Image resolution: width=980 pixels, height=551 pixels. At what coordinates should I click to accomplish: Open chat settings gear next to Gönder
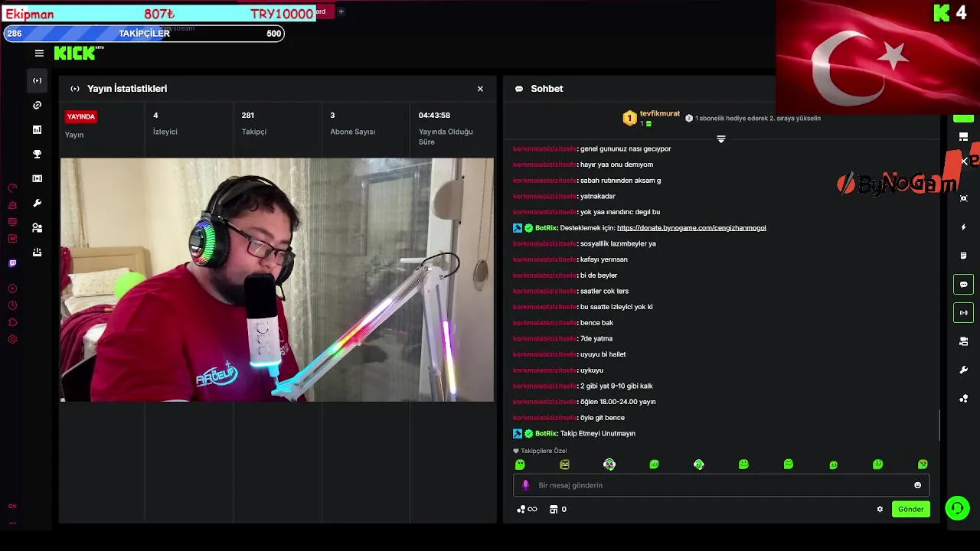880,509
